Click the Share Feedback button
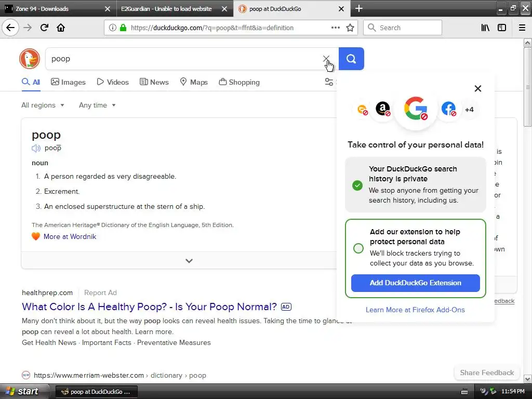This screenshot has height=399, width=532. click(487, 373)
